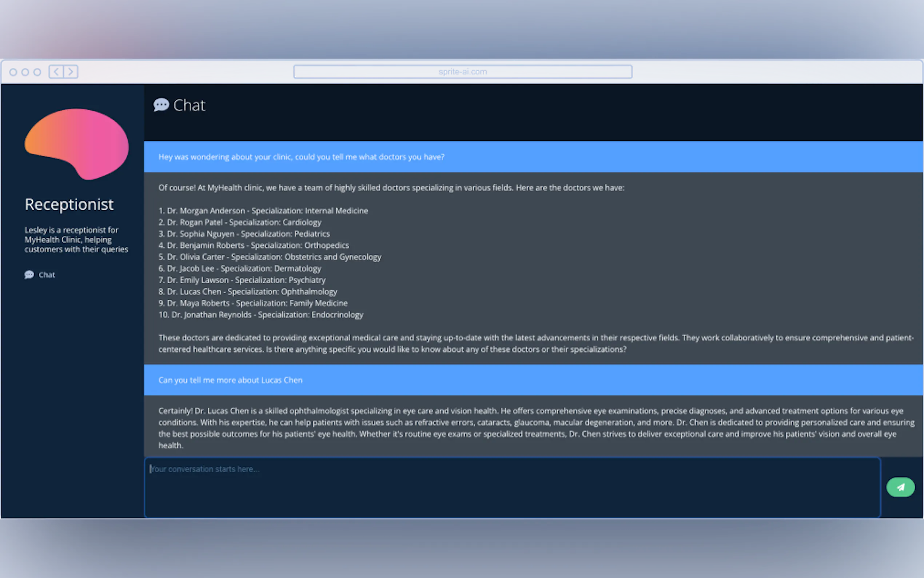Click the Chat page heading text
This screenshot has width=924, height=578.
[189, 106]
